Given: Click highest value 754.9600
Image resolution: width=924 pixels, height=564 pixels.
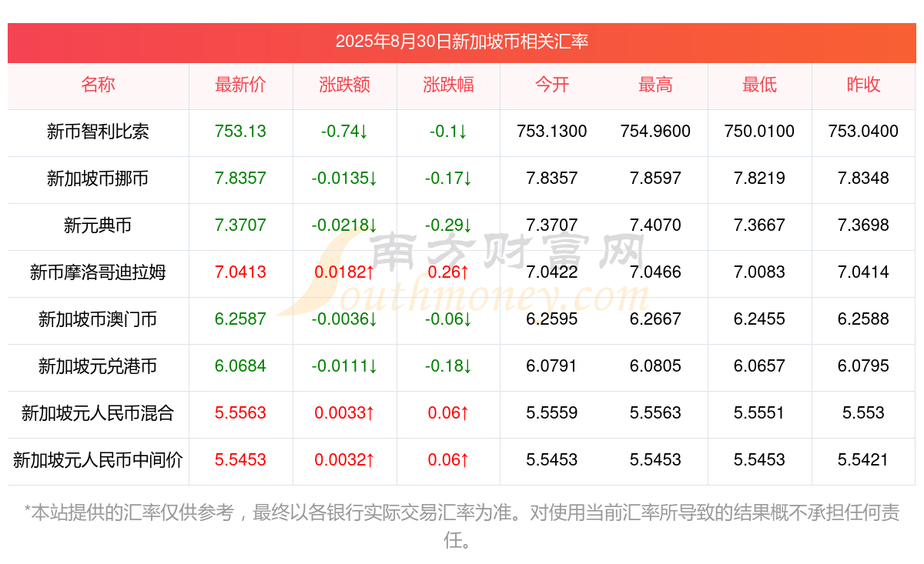Looking at the screenshot, I should click(655, 132).
